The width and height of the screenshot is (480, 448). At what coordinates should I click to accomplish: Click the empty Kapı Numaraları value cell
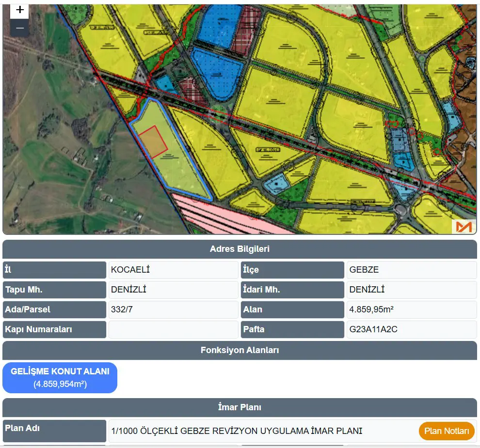173,329
